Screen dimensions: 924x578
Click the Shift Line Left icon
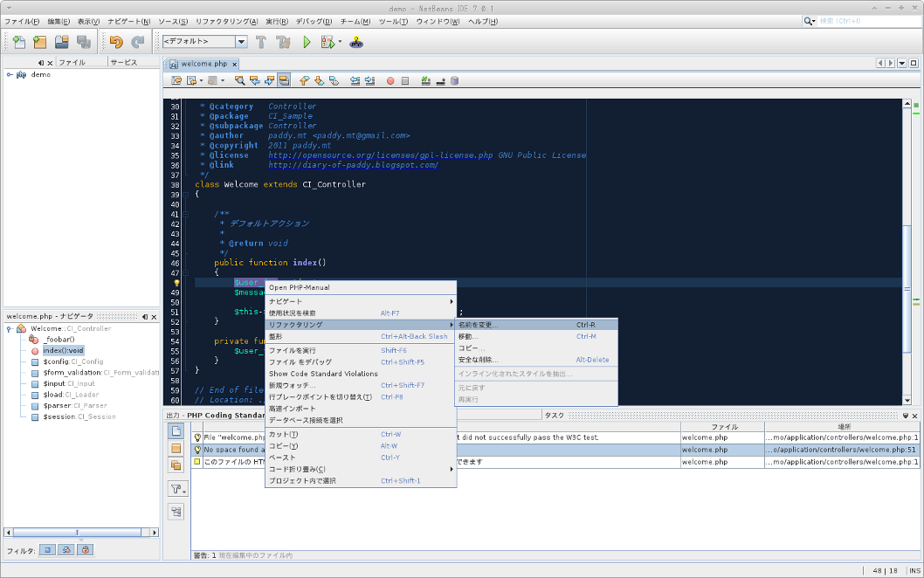[355, 80]
